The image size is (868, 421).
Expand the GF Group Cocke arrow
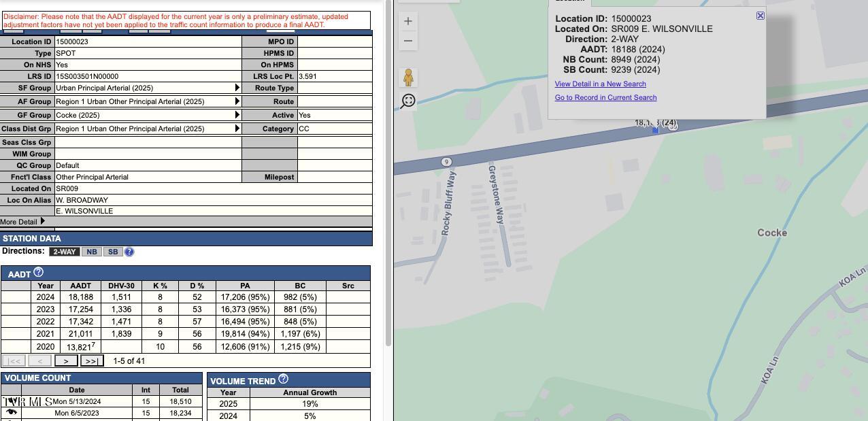tap(237, 115)
